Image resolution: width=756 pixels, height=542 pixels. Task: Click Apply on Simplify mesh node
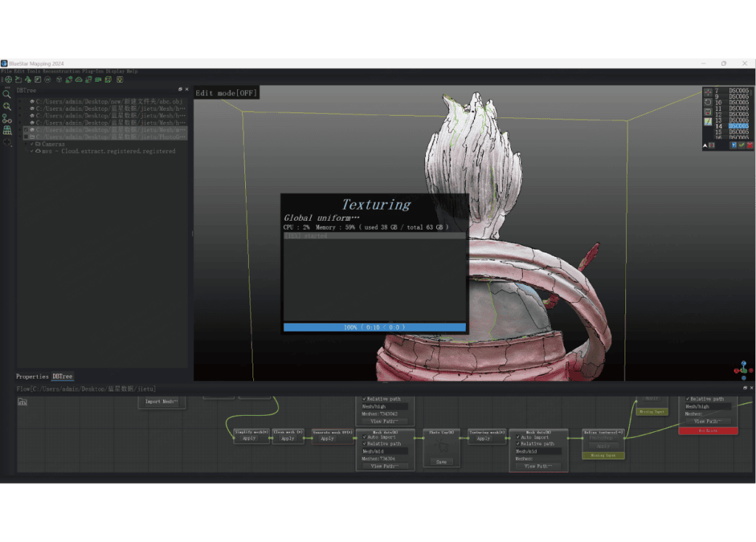click(x=250, y=439)
